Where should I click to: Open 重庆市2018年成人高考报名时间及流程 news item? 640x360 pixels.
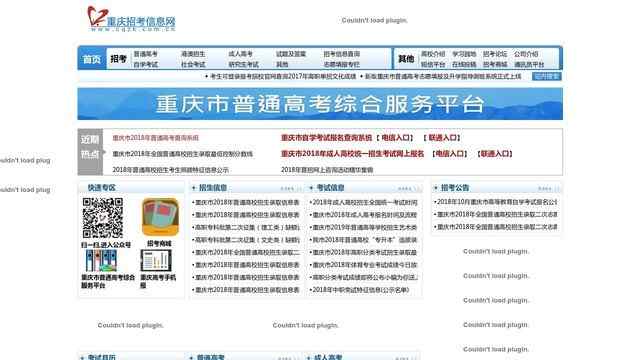pyautogui.click(x=364, y=215)
